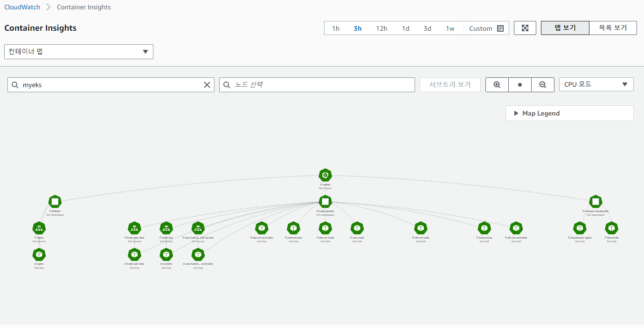Screen dimensions: 644x328
Task: Click the kube-ops-view EKS Service icon
Action: click(134, 228)
